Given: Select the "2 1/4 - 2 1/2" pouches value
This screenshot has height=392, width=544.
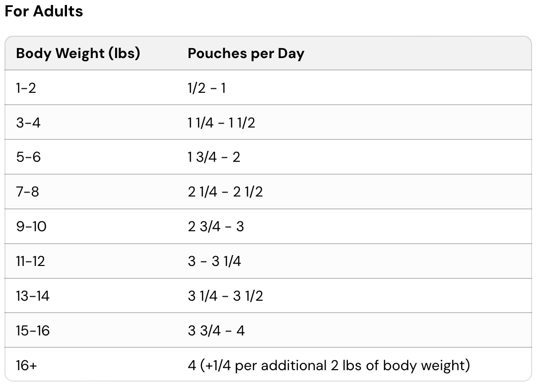Looking at the screenshot, I should 225,192.
